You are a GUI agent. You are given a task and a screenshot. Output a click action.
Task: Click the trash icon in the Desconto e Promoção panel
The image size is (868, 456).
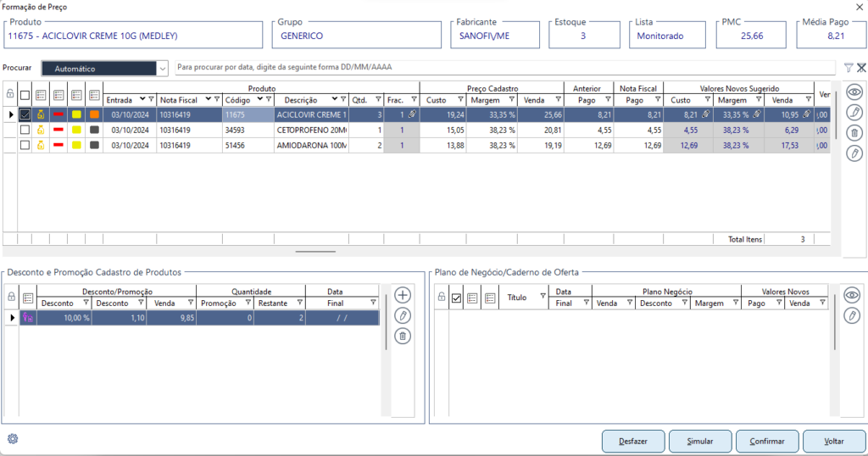pyautogui.click(x=403, y=336)
